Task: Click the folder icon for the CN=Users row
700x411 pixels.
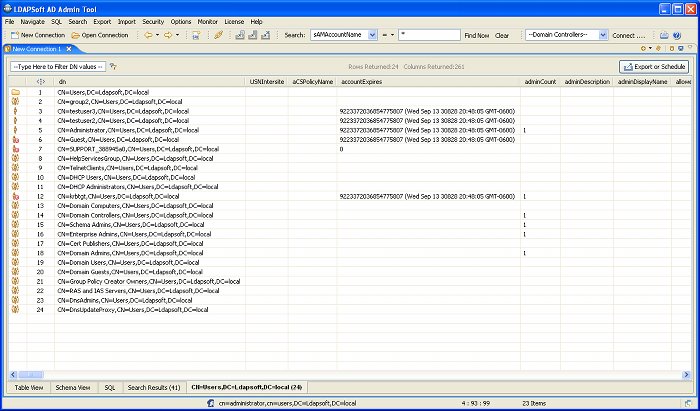Action: [15, 92]
